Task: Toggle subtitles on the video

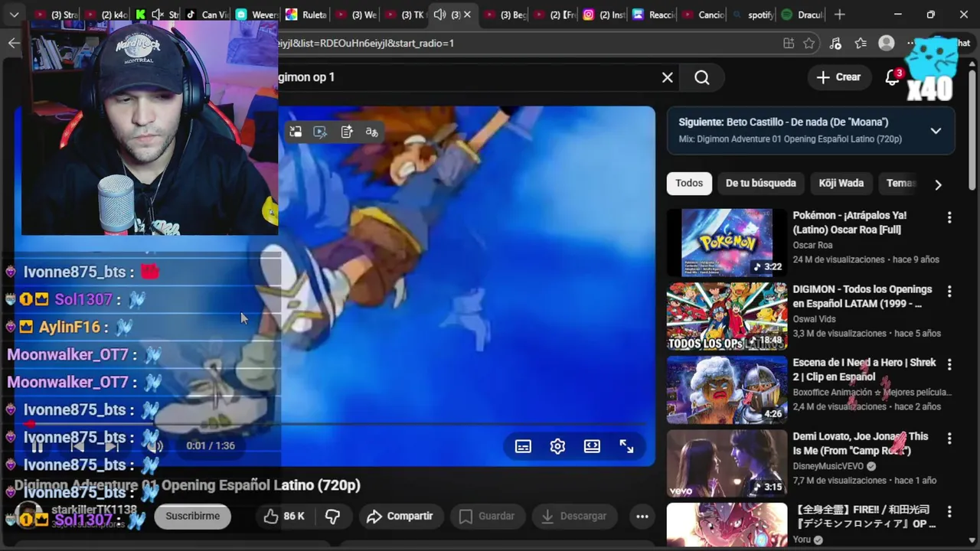Action: click(523, 446)
